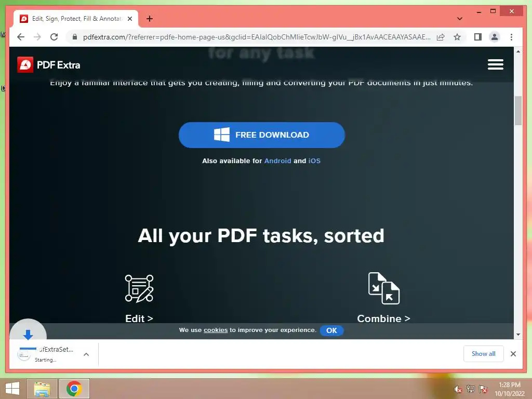Close the downloads bar
Screen dimensions: 532x399
tap(513, 354)
